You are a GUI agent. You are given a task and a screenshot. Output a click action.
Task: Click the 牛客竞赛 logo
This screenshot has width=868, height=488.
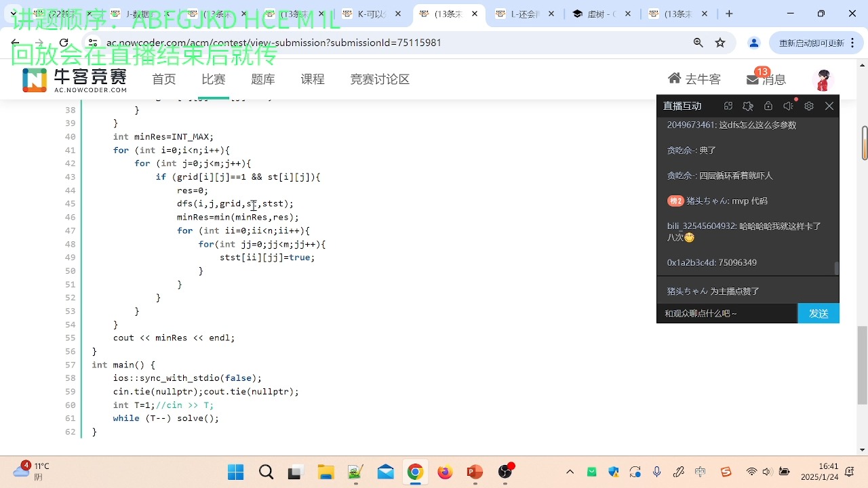pos(75,79)
